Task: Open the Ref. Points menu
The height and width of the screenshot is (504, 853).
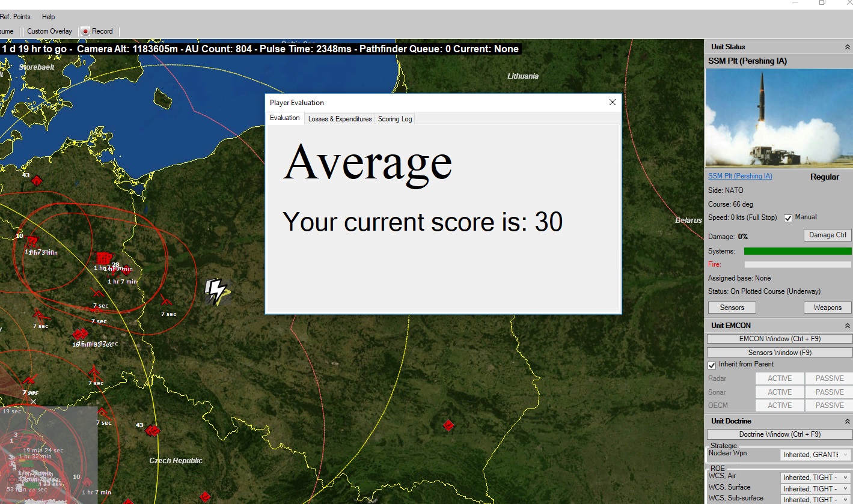Action: click(x=15, y=17)
